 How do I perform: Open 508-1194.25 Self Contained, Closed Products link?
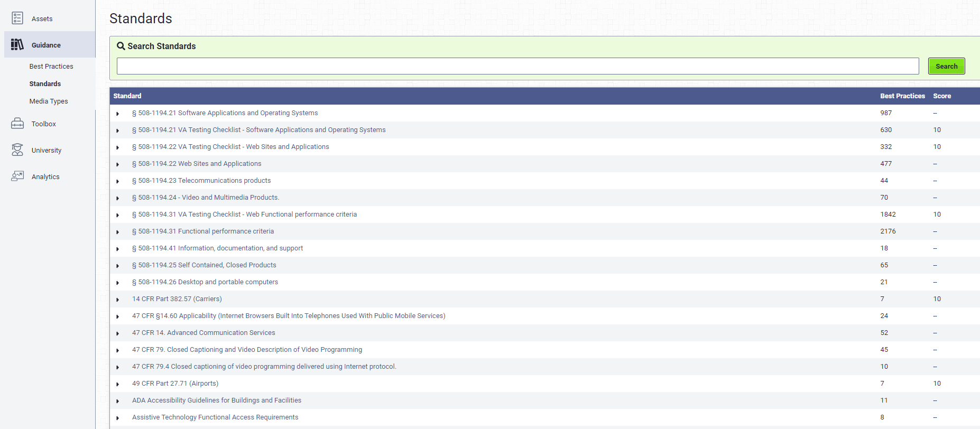click(204, 265)
